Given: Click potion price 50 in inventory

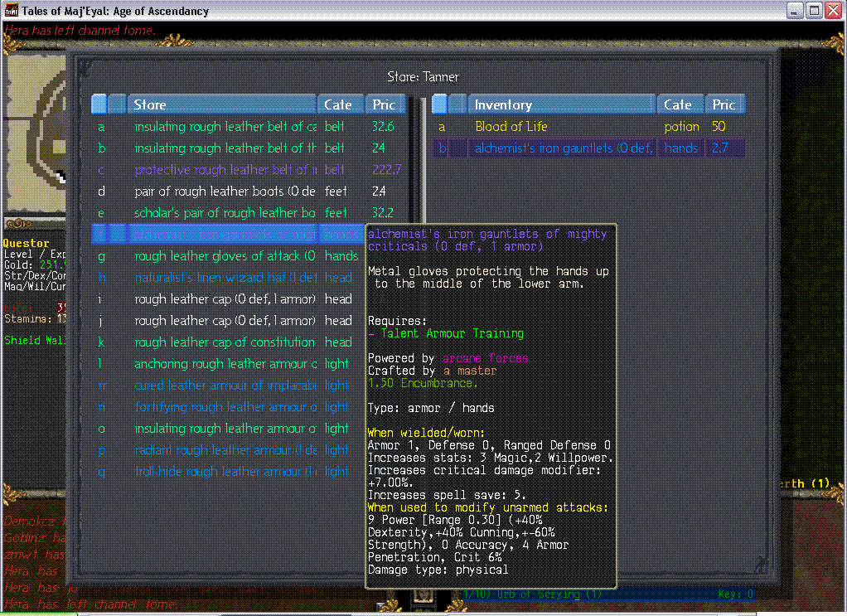Looking at the screenshot, I should (x=719, y=127).
